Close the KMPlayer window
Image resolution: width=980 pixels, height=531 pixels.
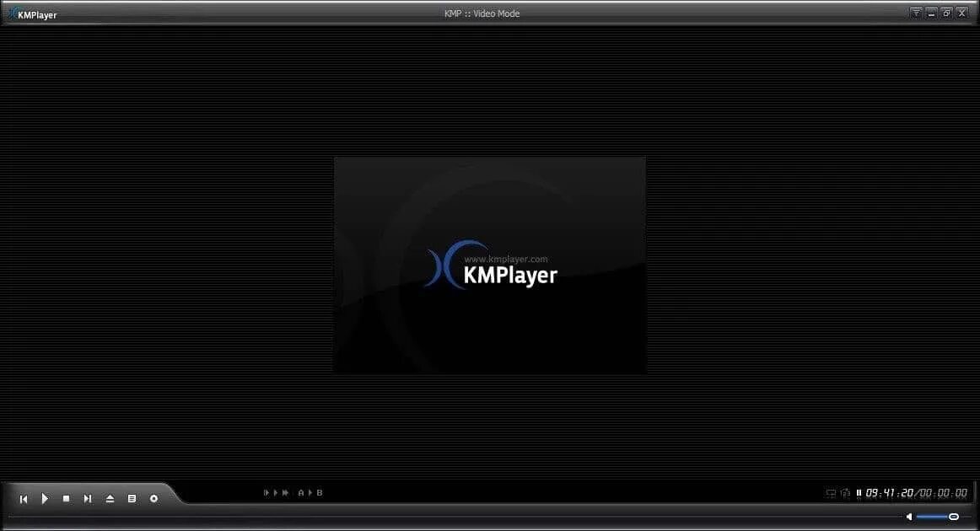click(962, 13)
